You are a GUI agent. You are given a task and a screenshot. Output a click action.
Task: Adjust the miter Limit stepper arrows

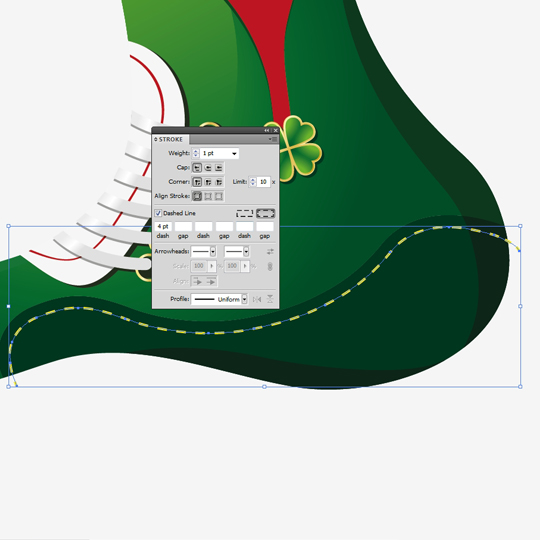click(x=253, y=182)
